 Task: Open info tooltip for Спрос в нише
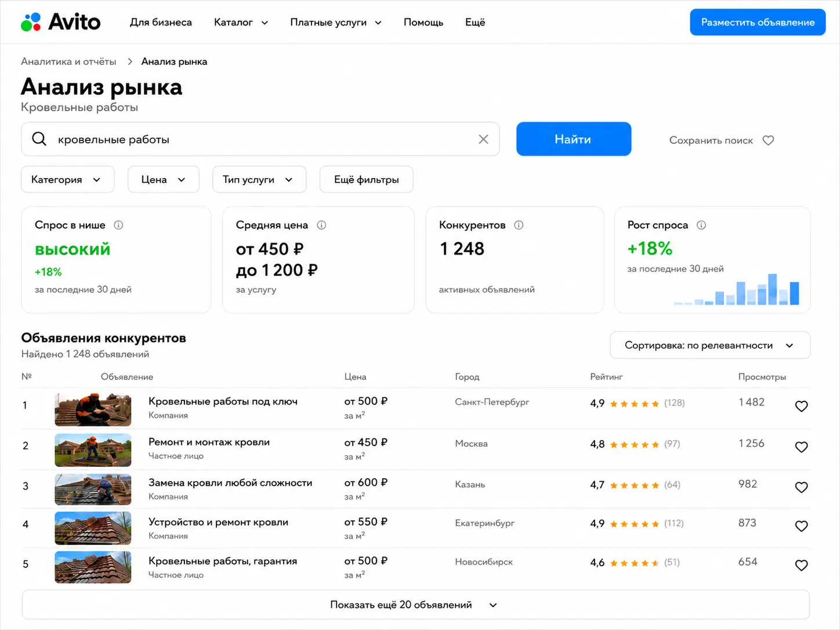click(x=118, y=225)
